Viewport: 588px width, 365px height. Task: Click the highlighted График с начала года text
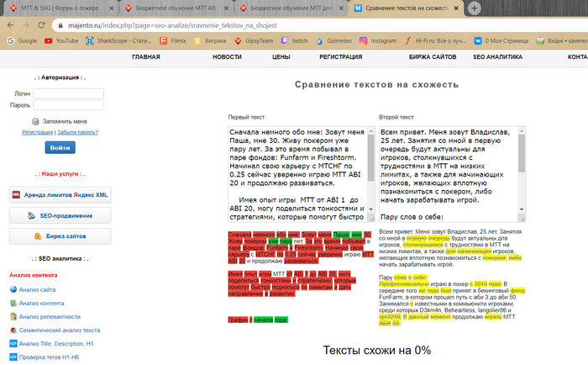[258, 320]
